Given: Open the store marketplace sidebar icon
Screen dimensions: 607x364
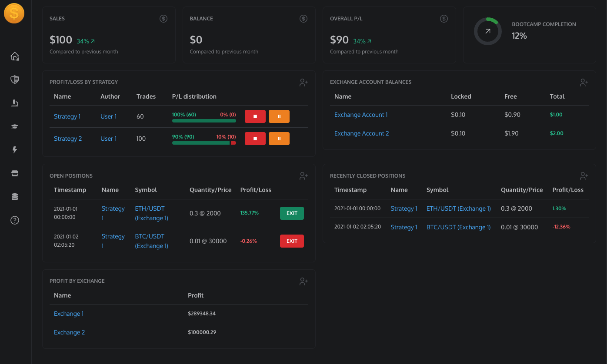Looking at the screenshot, I should [x=15, y=173].
